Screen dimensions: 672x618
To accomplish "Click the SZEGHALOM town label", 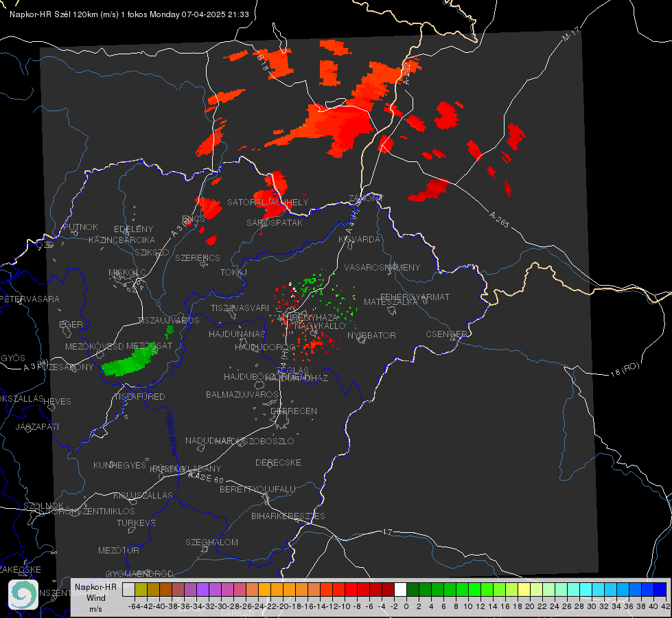I will [x=211, y=542].
